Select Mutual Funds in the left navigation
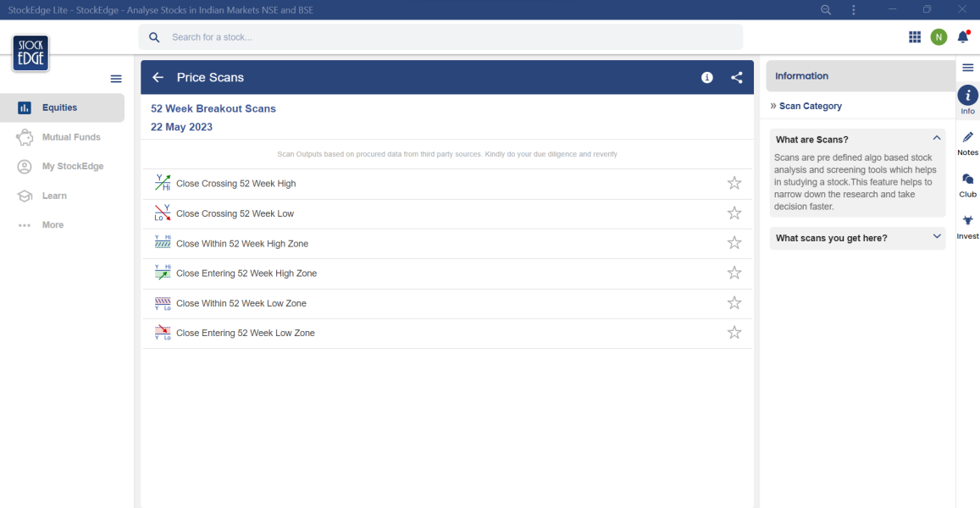Screen dimensions: 980x508 tap(71, 137)
